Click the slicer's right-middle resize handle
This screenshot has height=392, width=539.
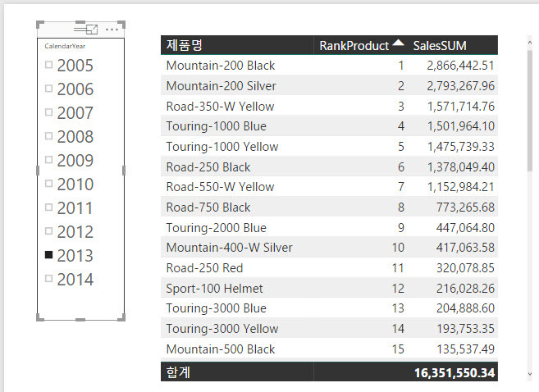(124, 171)
